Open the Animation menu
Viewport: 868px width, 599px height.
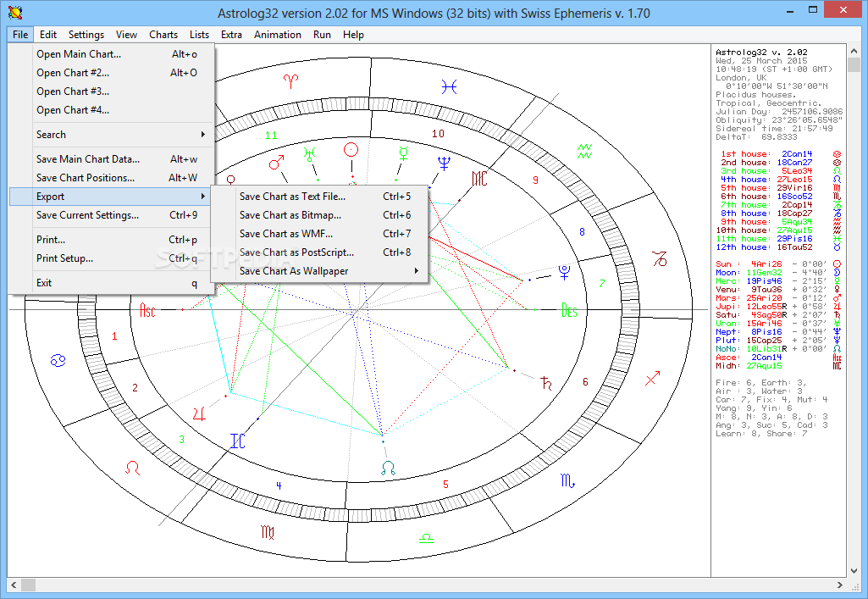pos(278,35)
